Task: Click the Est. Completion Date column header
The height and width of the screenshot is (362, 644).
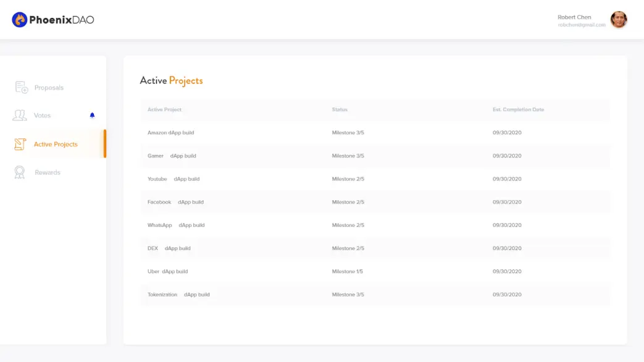Action: point(518,110)
